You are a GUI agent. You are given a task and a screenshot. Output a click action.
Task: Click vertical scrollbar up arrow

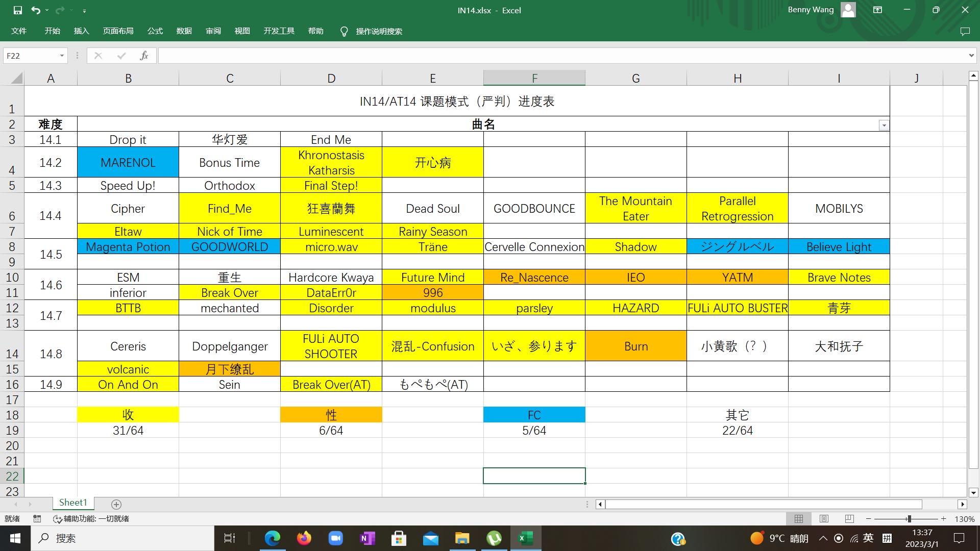[973, 76]
